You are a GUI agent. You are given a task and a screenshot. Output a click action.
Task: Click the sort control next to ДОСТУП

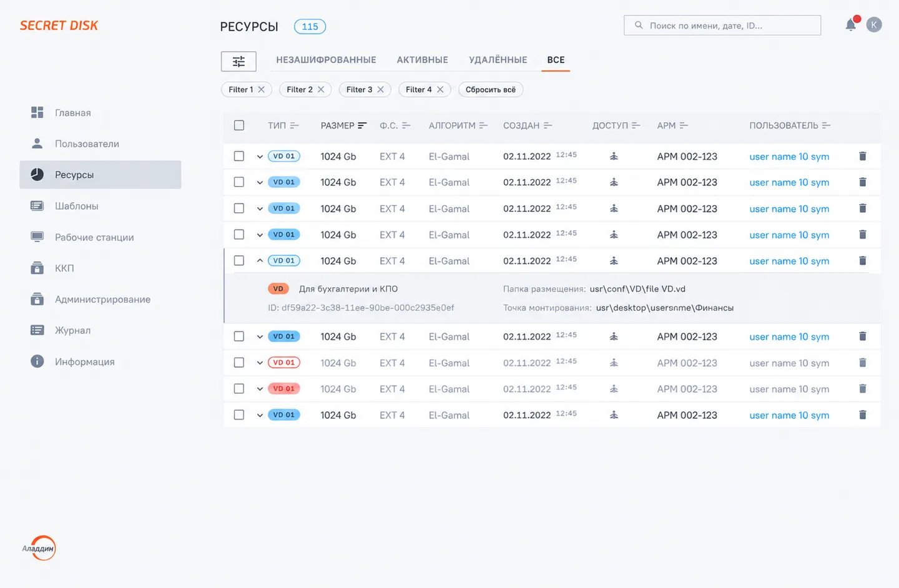(x=636, y=125)
